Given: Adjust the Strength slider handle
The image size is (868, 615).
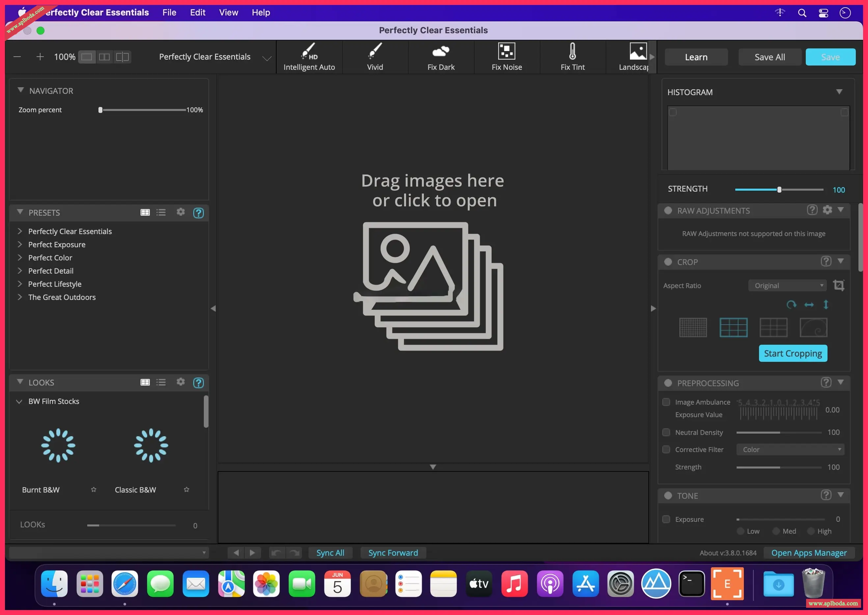Looking at the screenshot, I should tap(779, 190).
